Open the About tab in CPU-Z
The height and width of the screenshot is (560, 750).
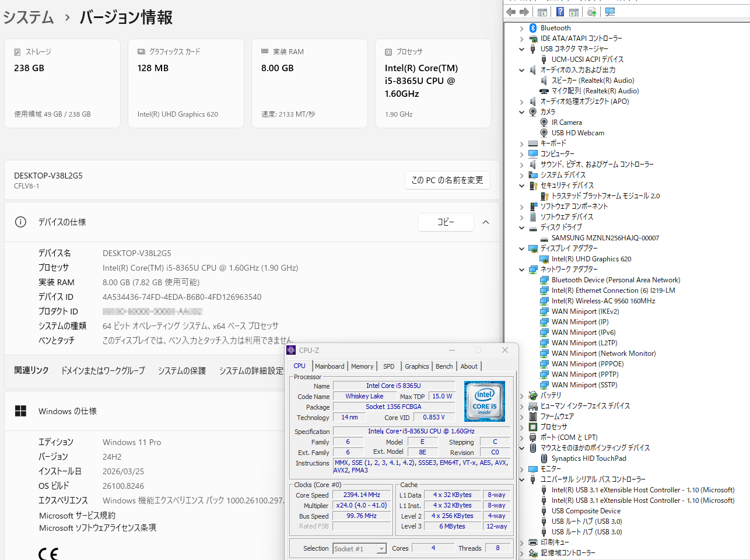click(x=469, y=366)
